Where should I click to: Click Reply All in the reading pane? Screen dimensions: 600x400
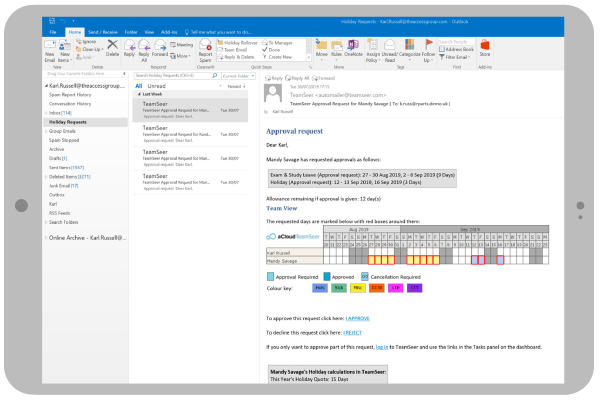[298, 78]
